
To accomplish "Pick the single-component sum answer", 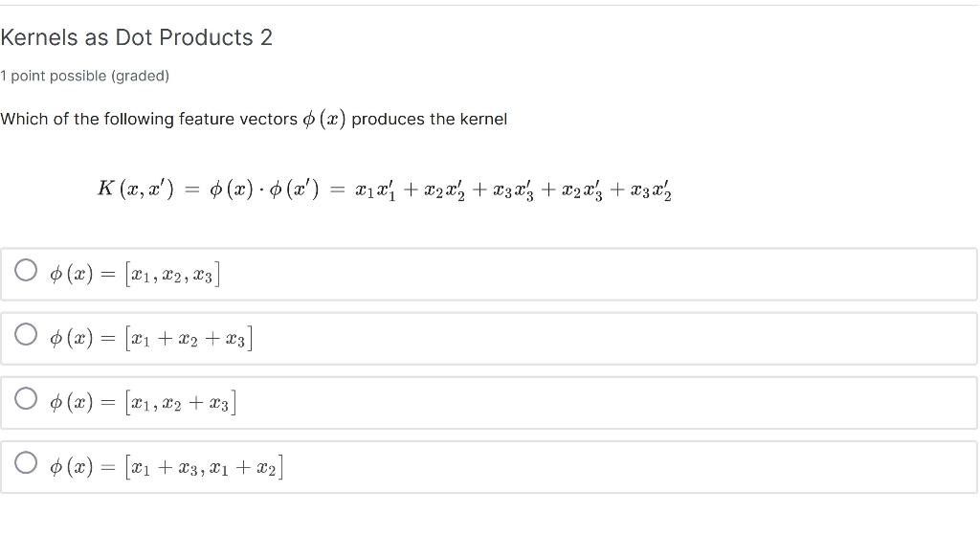I will click(x=149, y=337).
